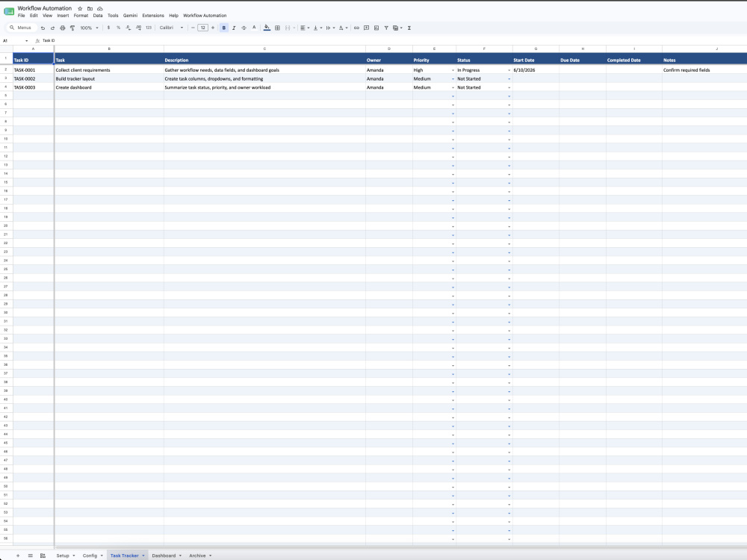
Task: Open the Data menu
Action: coord(98,16)
